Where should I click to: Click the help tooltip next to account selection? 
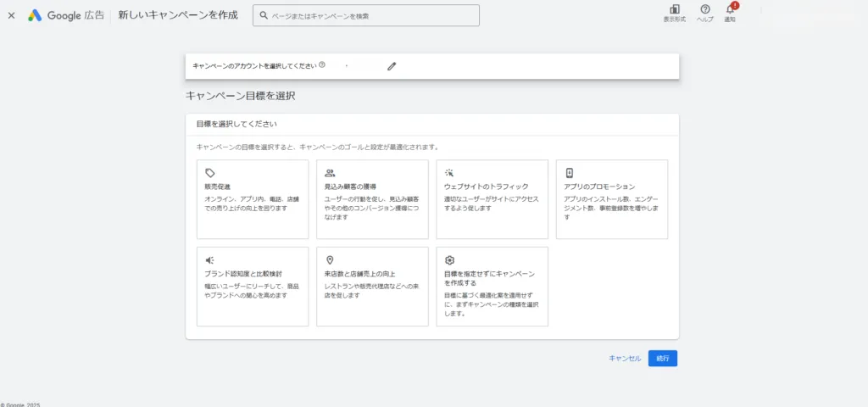coord(322,64)
